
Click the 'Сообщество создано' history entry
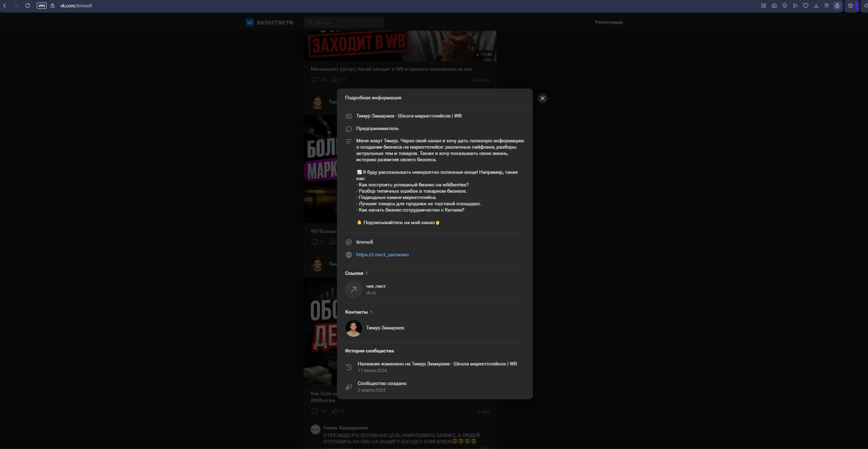click(382, 383)
